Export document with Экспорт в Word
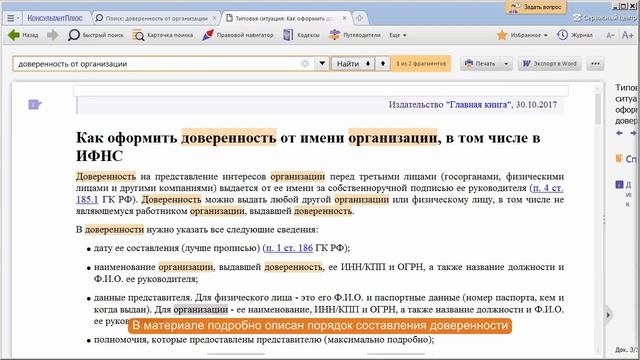The image size is (640, 360). coord(550,64)
